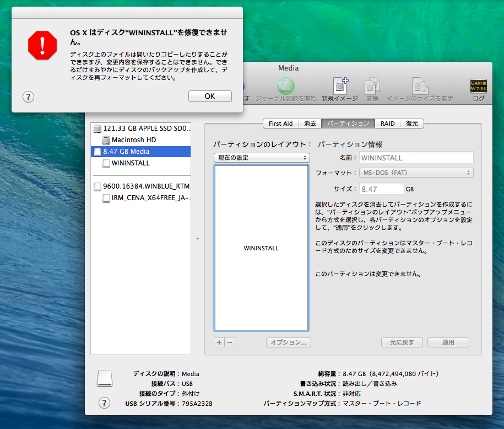The image size is (504, 429).
Task: Select 121.33 GB APPLE SSD disk in the sidebar
Action: [x=146, y=128]
